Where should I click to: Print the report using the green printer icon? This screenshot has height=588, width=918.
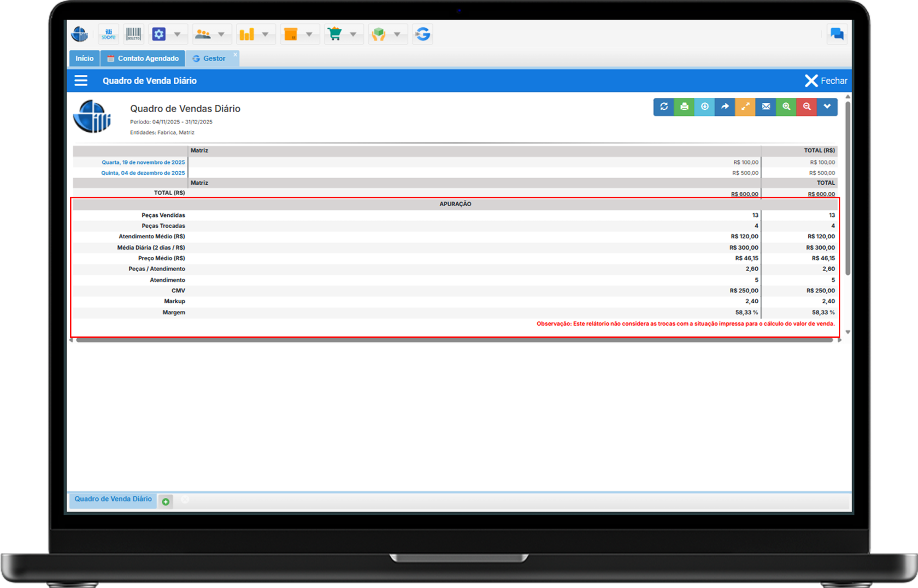684,107
